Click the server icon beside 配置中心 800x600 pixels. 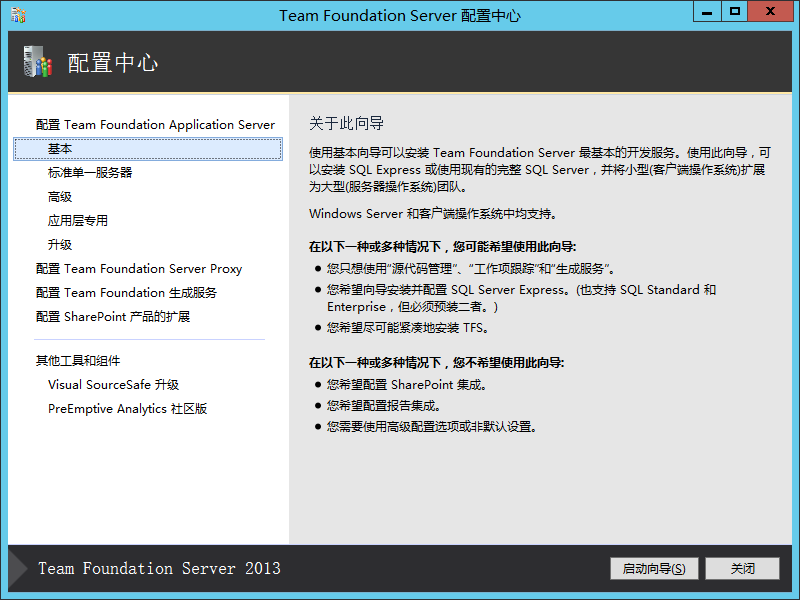click(x=38, y=62)
